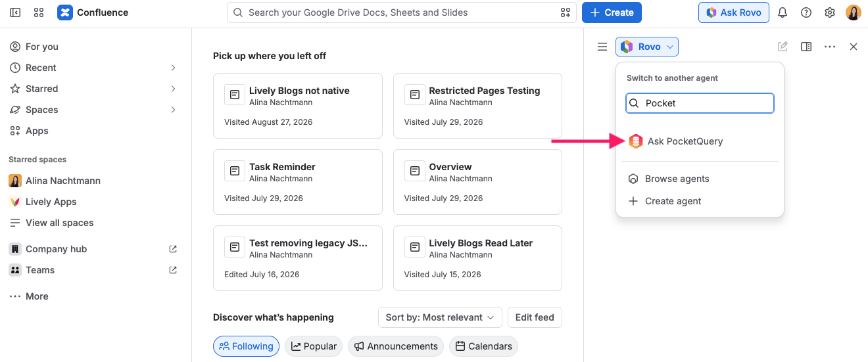Open Company hub external link icon
Screen dimensions: 868x362
coord(173,249)
